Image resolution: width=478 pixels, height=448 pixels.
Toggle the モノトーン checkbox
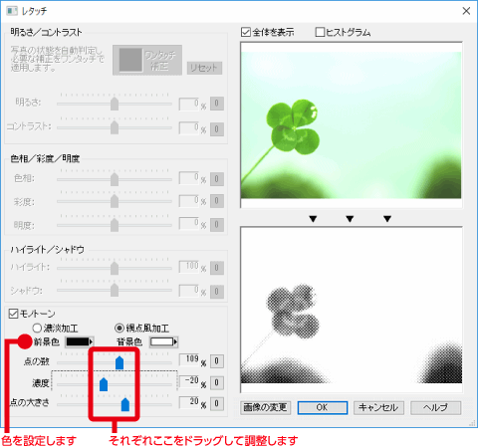point(13,314)
